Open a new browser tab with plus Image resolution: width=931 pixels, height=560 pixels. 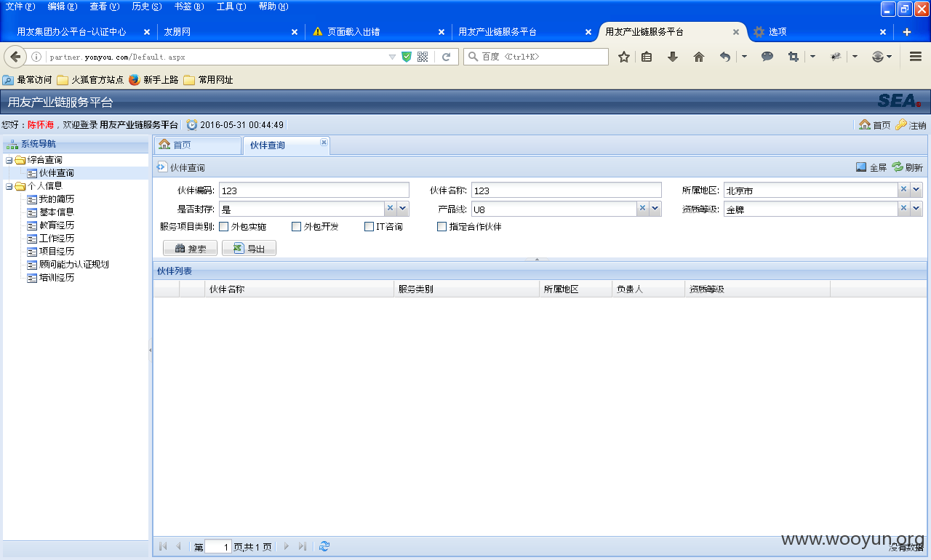pos(907,32)
